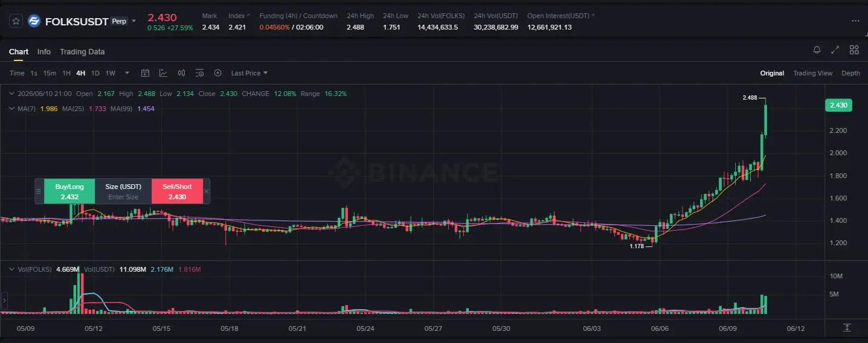
Task: Click the Perp contract type badge
Action: [119, 21]
